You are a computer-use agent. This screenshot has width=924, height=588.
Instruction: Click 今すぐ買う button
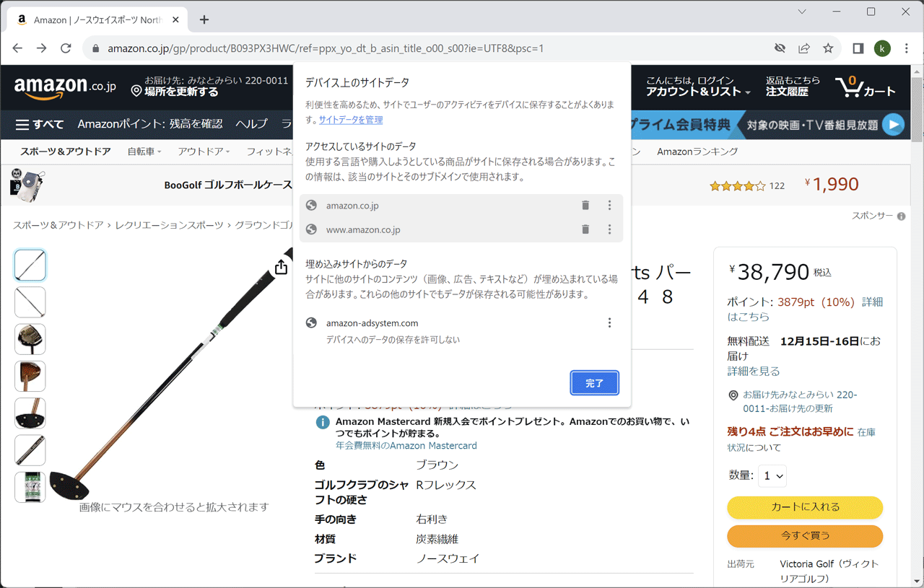(x=805, y=536)
